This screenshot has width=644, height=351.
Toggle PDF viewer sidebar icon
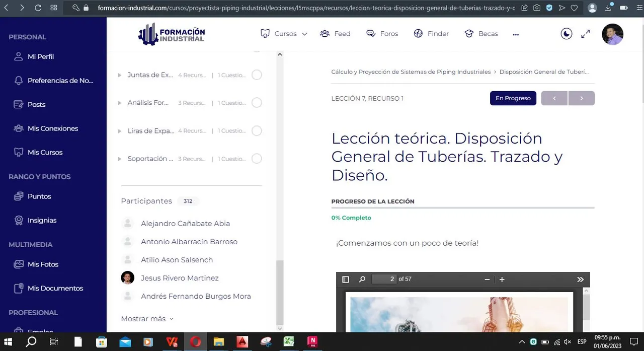346,279
